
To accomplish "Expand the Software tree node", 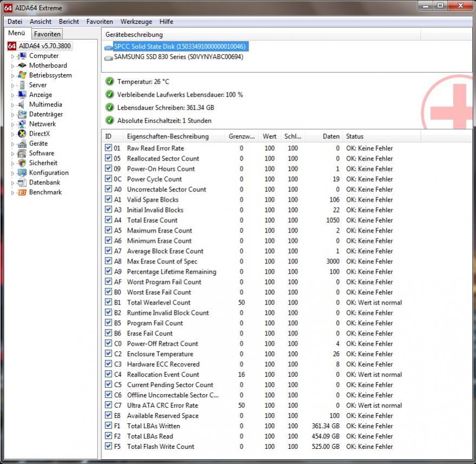I will pyautogui.click(x=12, y=154).
